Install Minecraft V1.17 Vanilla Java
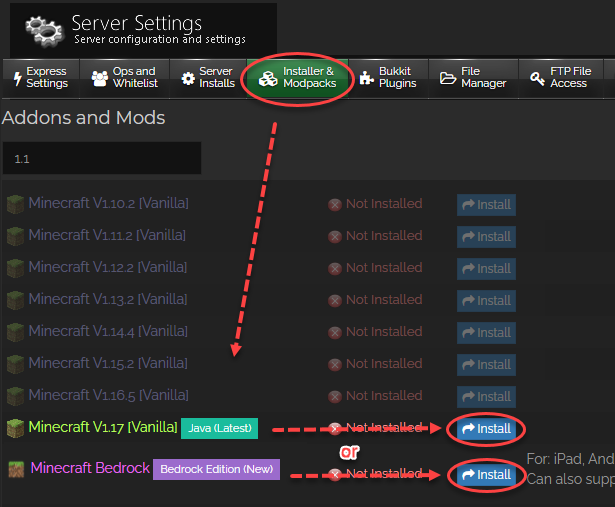Viewport: 615px width, 507px height. tap(486, 429)
